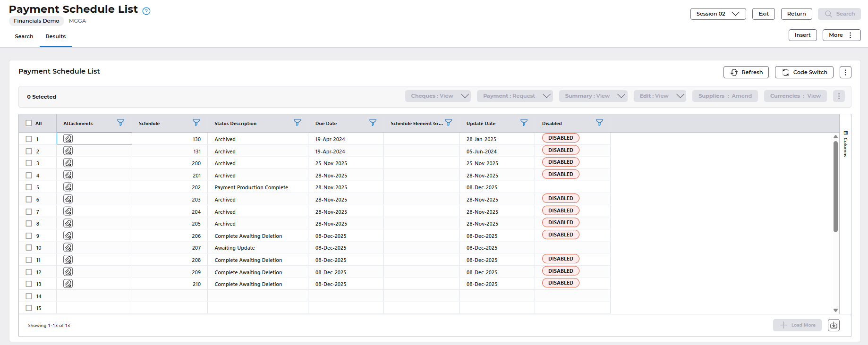The width and height of the screenshot is (868, 345).
Task: Open attachments for schedule 202
Action: pyautogui.click(x=68, y=187)
